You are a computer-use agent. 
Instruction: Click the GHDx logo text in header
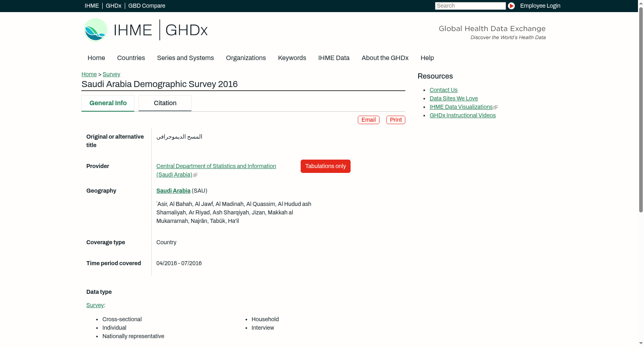(x=186, y=30)
